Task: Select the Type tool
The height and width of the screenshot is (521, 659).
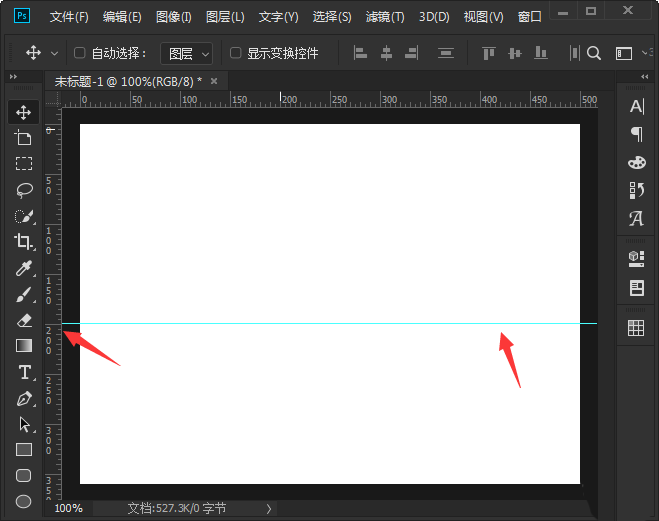Action: click(25, 372)
